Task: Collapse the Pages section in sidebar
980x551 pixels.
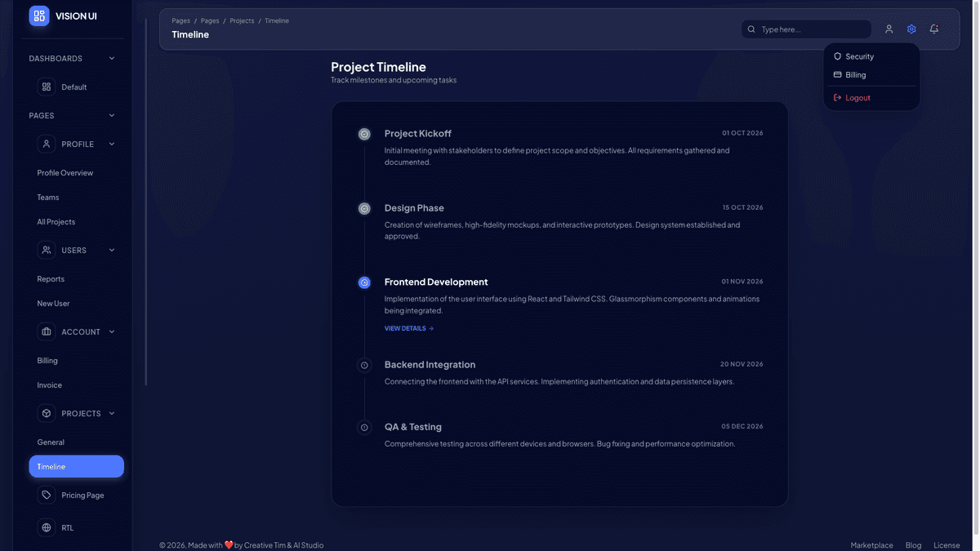Action: 112,115
